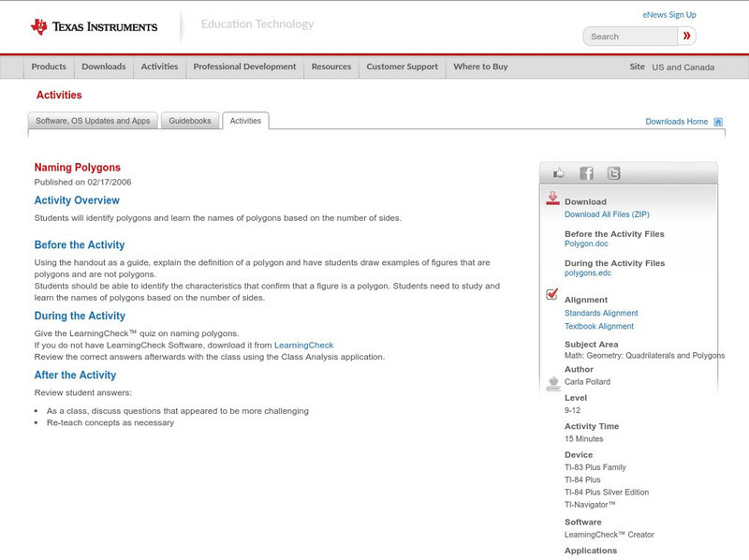Image resolution: width=749 pixels, height=560 pixels.
Task: Click the home icon beside Downloads Home
Action: point(718,122)
